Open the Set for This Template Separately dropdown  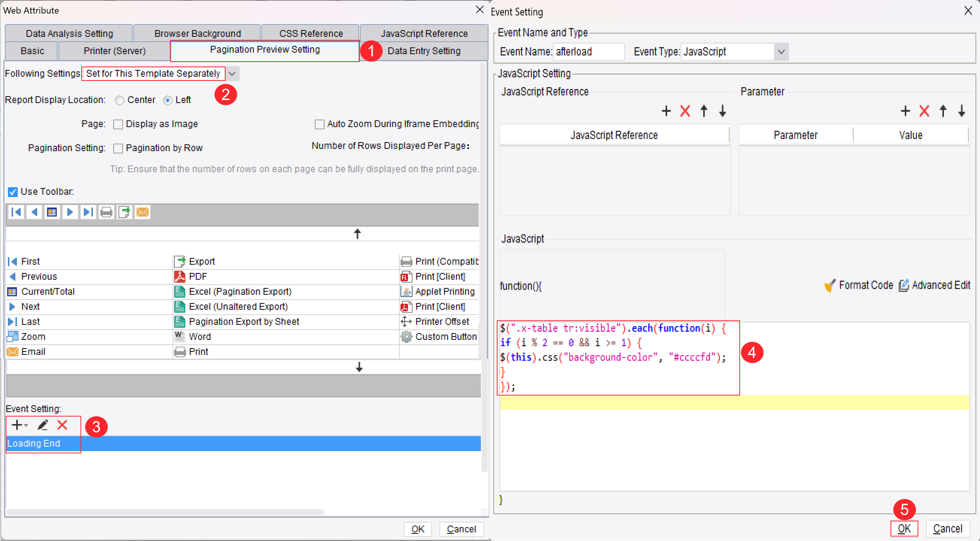point(232,73)
